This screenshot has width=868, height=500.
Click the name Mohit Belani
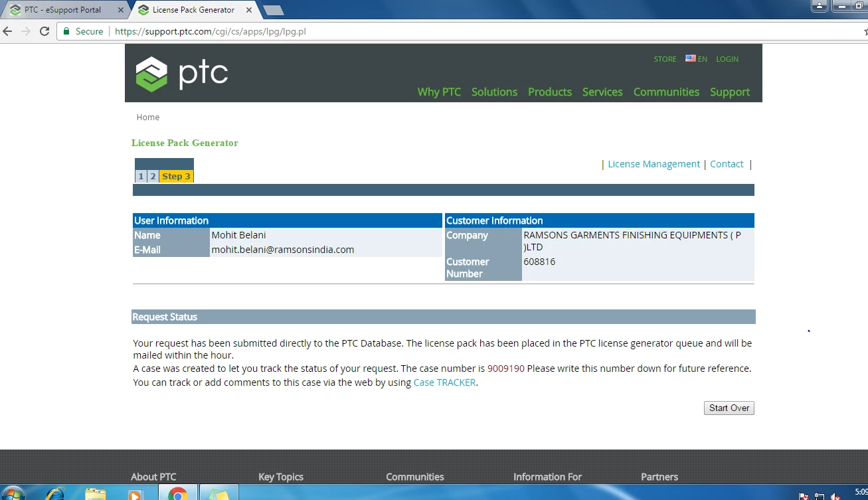pyautogui.click(x=238, y=235)
